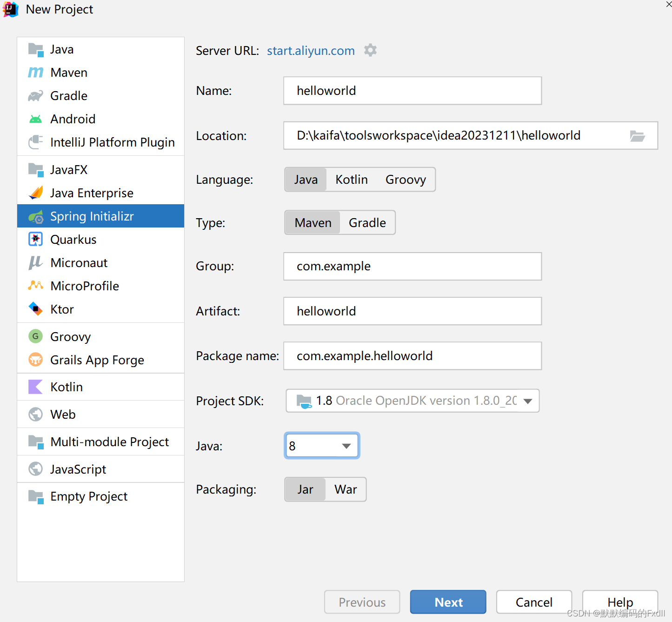Click the JavaFX folder icon
The height and width of the screenshot is (622, 672).
point(36,170)
